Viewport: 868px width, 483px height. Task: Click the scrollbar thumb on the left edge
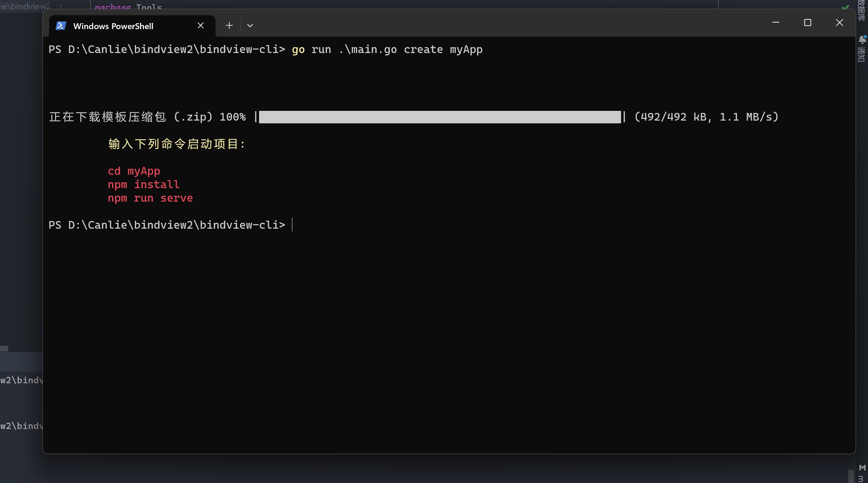coord(3,349)
